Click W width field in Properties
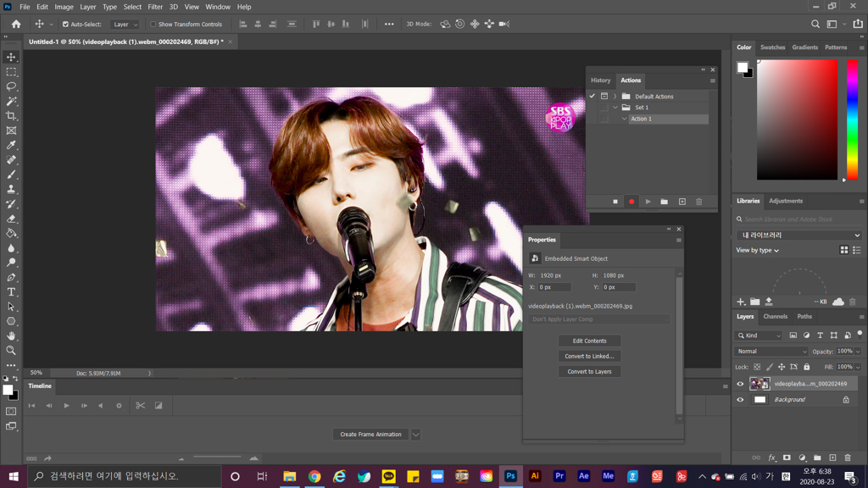This screenshot has height=488, width=868. [x=551, y=275]
